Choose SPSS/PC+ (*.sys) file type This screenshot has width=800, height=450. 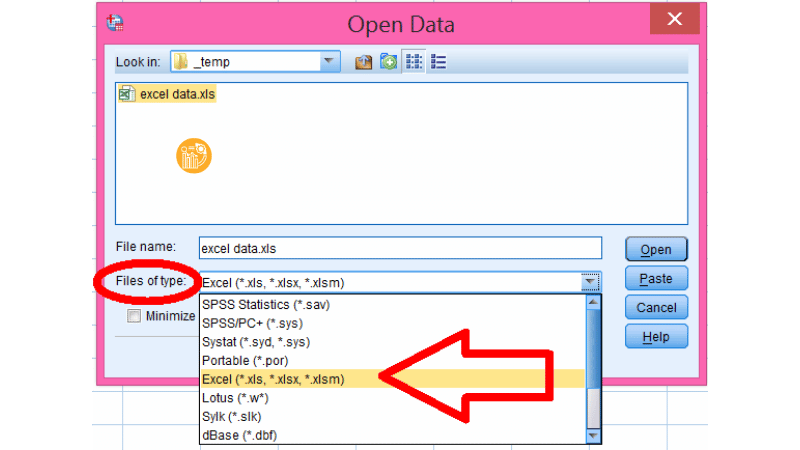(393, 323)
